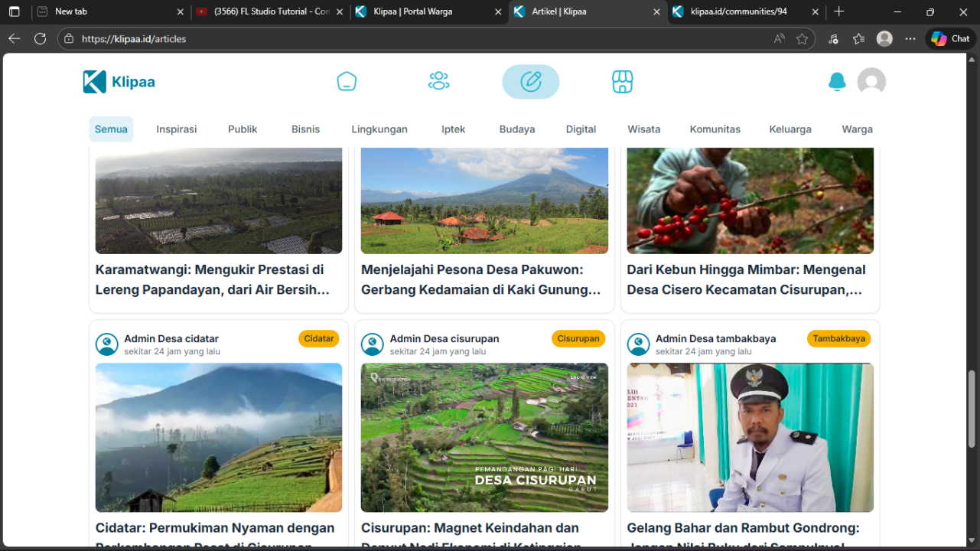980x551 pixels.
Task: Open the marketplace store icon
Action: [622, 82]
